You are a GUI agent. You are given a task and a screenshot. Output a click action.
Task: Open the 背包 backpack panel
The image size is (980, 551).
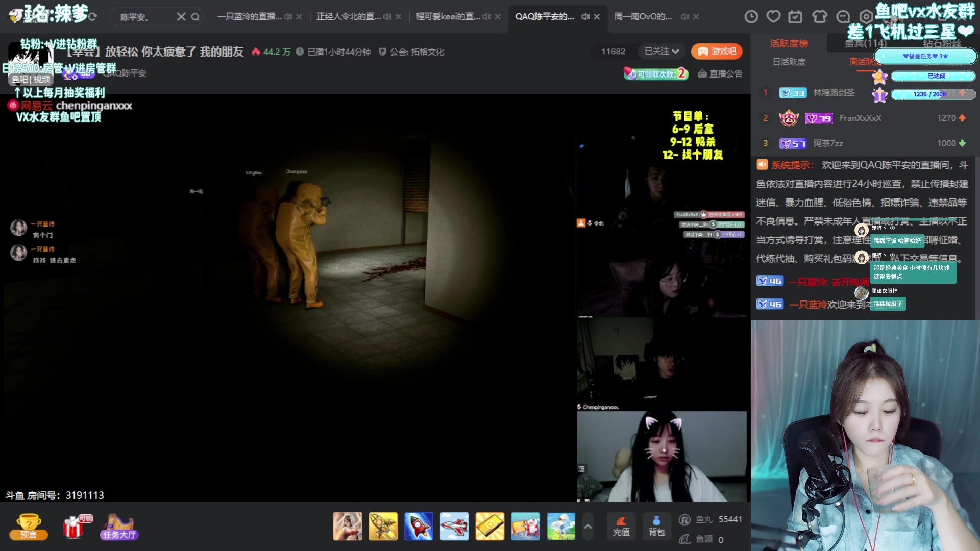click(656, 526)
